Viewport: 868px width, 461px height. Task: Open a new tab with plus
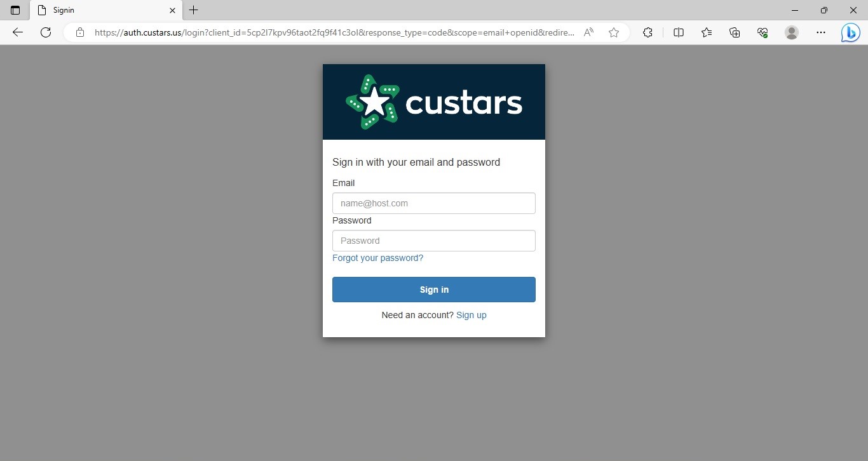coord(194,10)
